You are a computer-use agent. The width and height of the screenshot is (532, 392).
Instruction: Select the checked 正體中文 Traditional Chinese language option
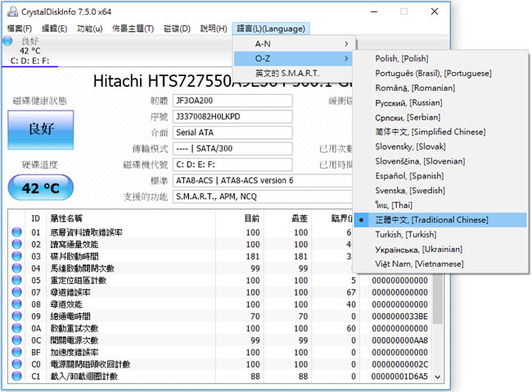(440, 220)
